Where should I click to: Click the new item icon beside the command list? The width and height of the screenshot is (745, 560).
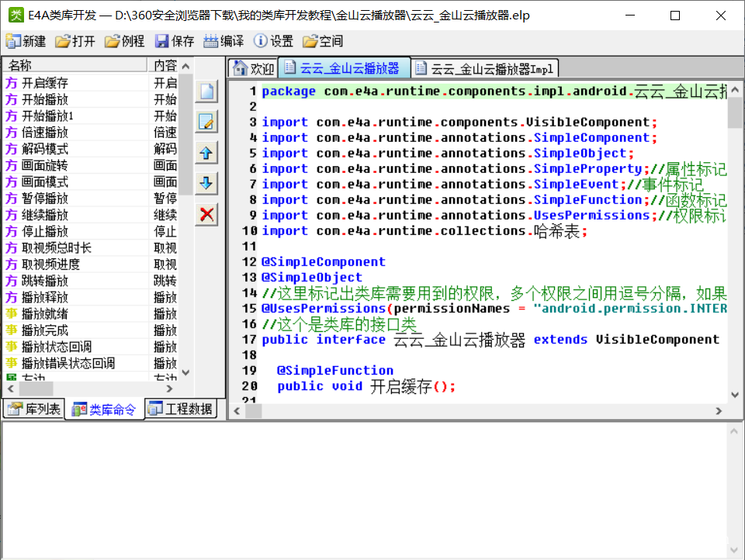pyautogui.click(x=206, y=91)
